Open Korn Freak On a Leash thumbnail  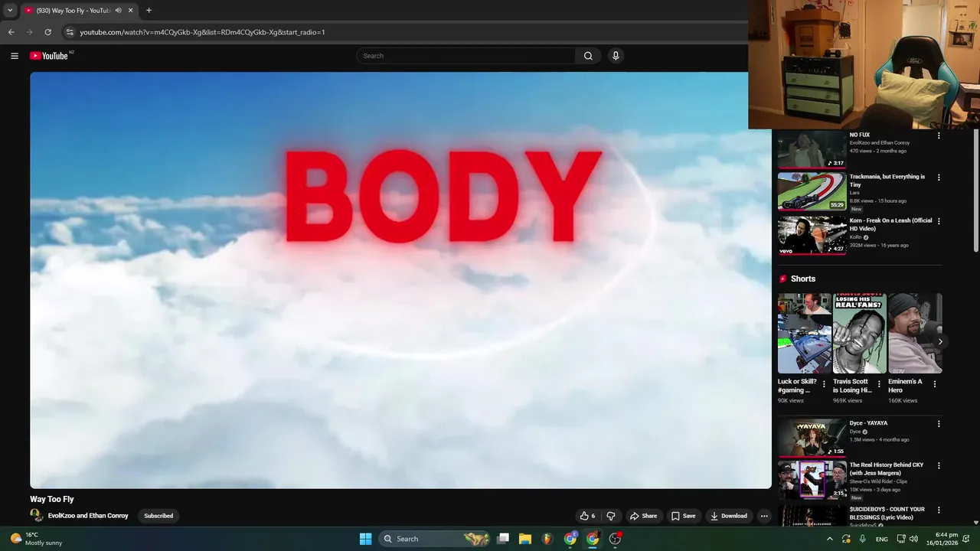coord(812,235)
